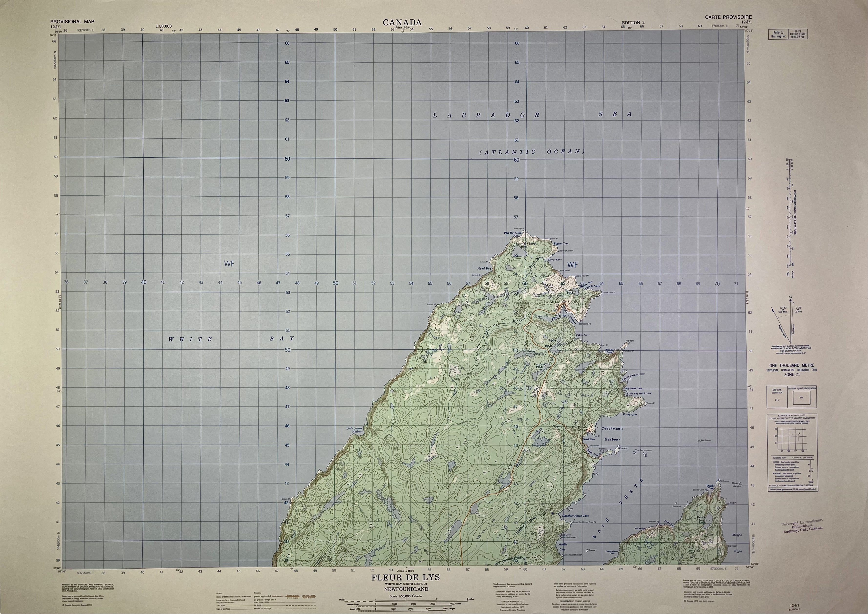
Task: Click the 'Refer to this map as' box
Action: tap(788, 35)
